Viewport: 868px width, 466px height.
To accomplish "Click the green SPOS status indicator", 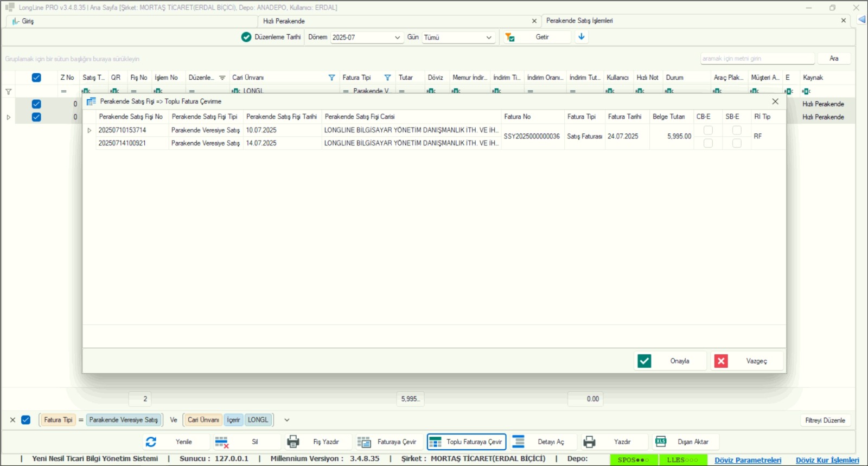I will click(634, 460).
